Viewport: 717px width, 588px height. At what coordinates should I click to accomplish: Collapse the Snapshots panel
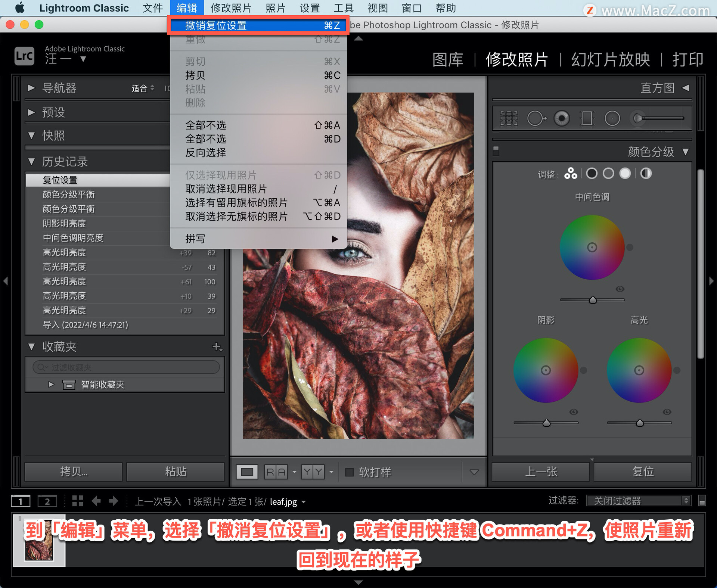click(x=31, y=136)
